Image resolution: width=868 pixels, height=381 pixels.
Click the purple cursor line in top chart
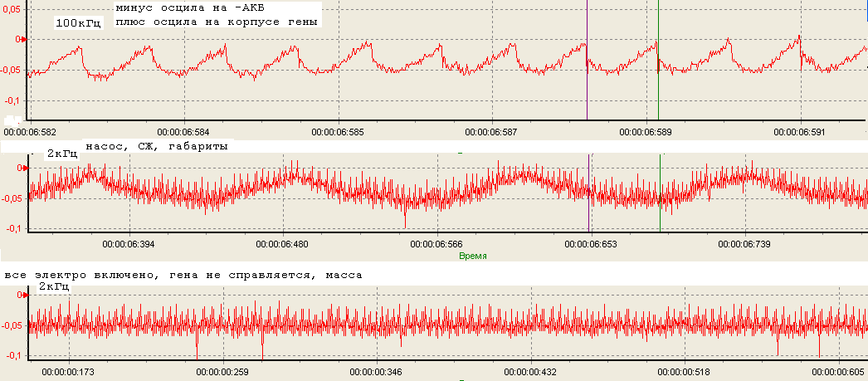tap(587, 60)
